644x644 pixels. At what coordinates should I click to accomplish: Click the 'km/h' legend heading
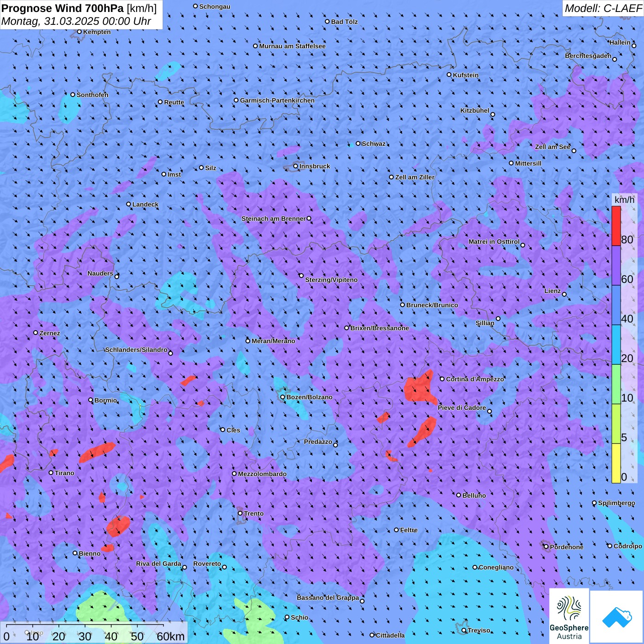(624, 200)
